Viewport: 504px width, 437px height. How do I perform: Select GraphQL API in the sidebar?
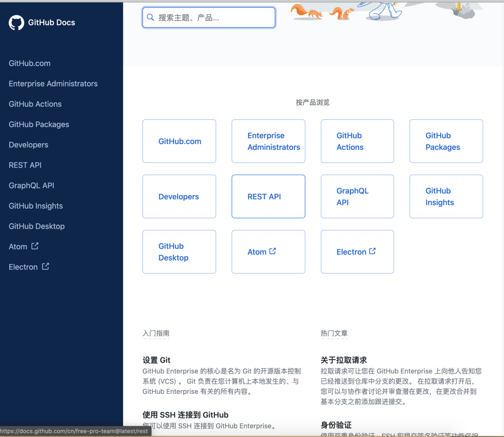click(x=31, y=185)
